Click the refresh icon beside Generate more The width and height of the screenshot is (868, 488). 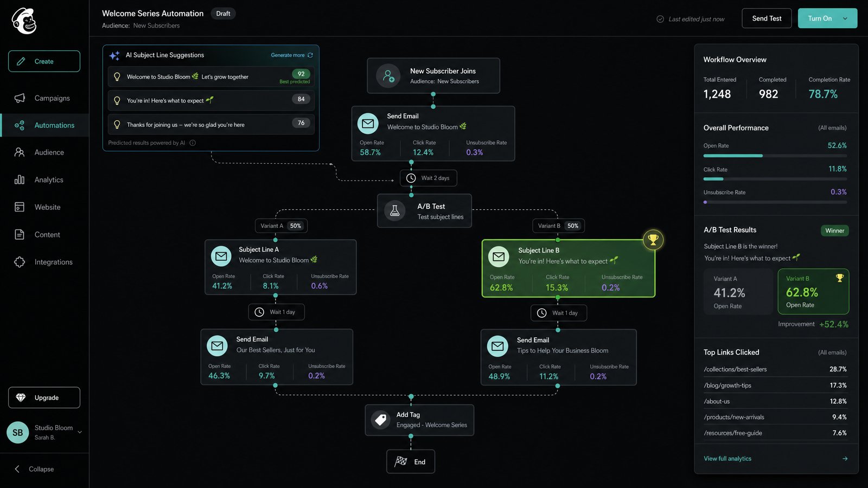coord(310,55)
